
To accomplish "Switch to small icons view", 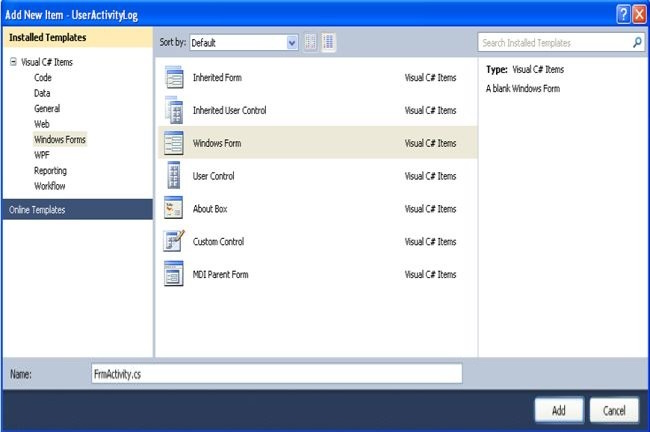I will [310, 42].
